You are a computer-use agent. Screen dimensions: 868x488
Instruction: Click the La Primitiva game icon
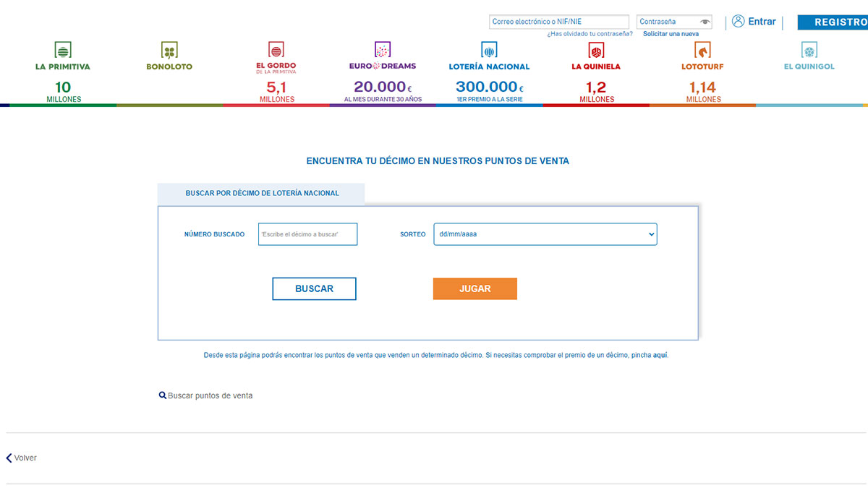tap(63, 50)
